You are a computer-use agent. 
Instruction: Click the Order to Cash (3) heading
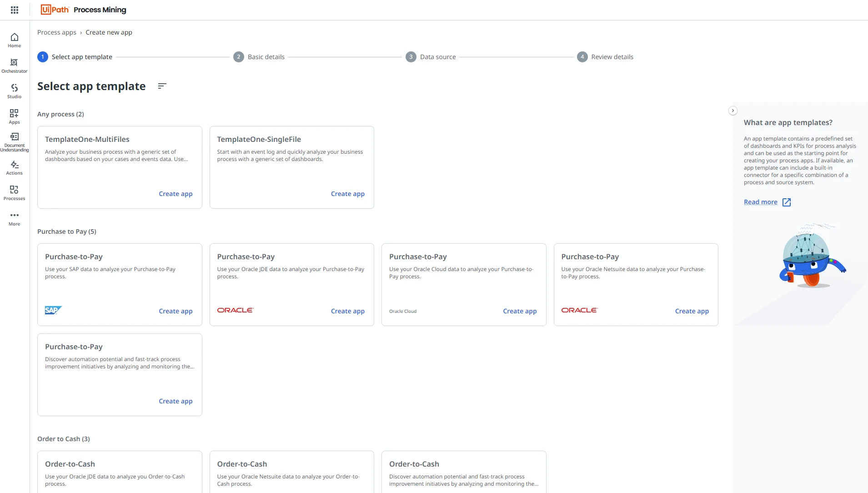(x=64, y=439)
